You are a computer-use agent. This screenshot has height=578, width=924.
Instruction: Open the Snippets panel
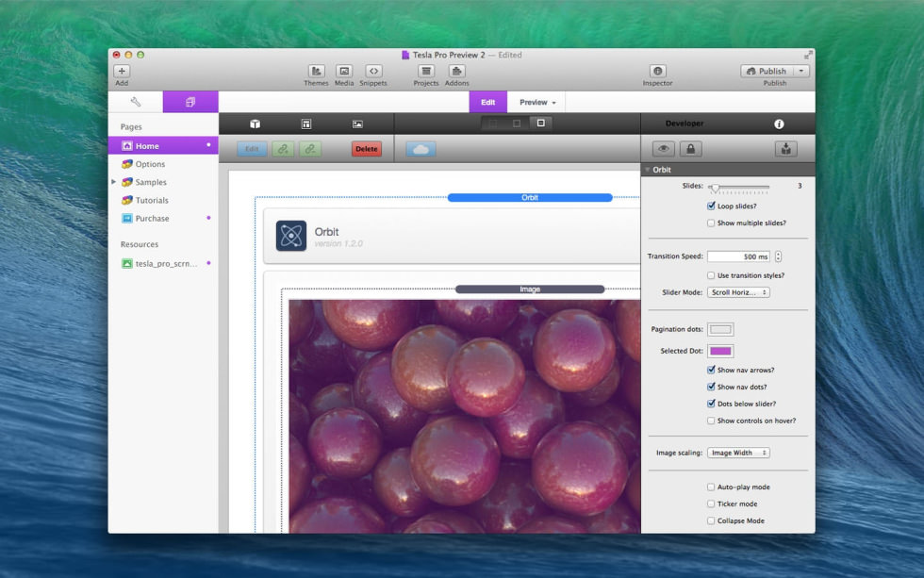(373, 71)
